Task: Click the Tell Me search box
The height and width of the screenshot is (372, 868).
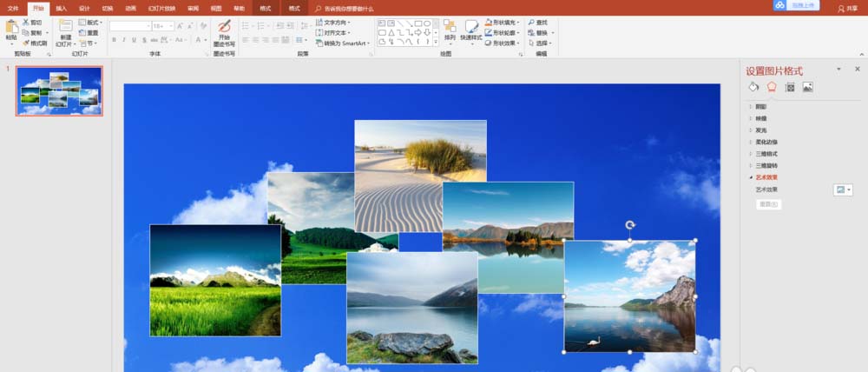Action: 344,9
